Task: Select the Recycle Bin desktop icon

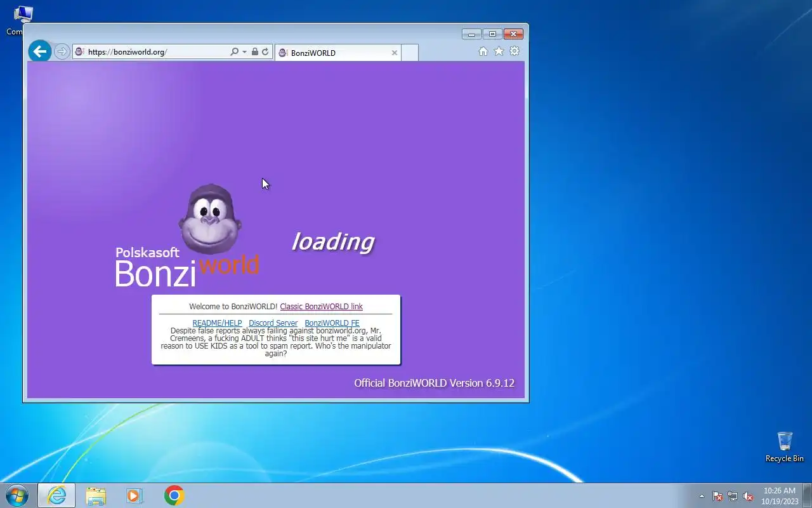Action: [784, 447]
